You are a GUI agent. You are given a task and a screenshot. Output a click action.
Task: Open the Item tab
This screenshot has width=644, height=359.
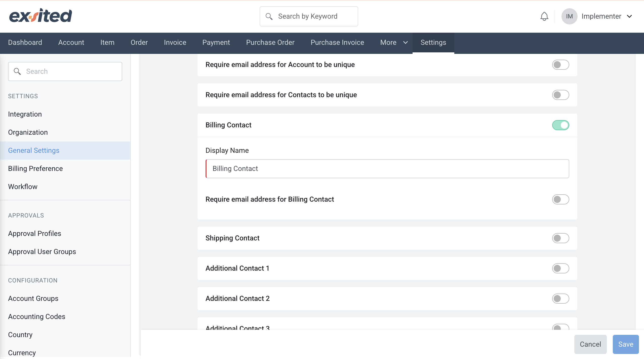(x=107, y=43)
